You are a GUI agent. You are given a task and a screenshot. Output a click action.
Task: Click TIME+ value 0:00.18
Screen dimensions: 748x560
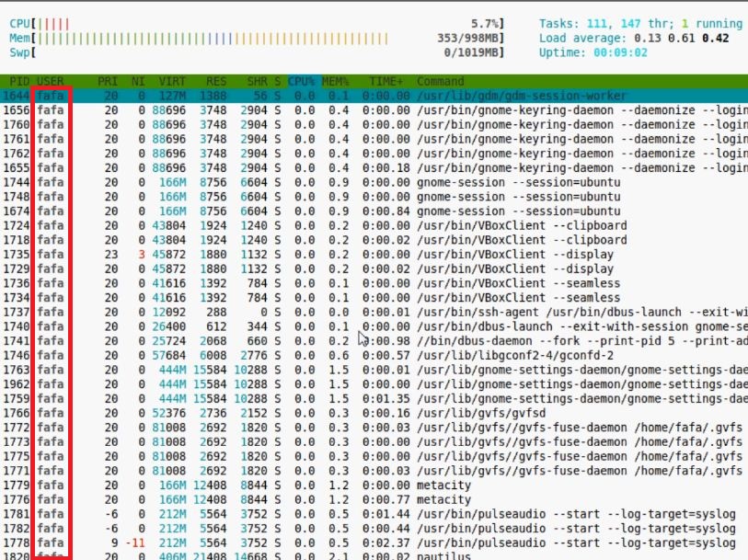(x=386, y=167)
